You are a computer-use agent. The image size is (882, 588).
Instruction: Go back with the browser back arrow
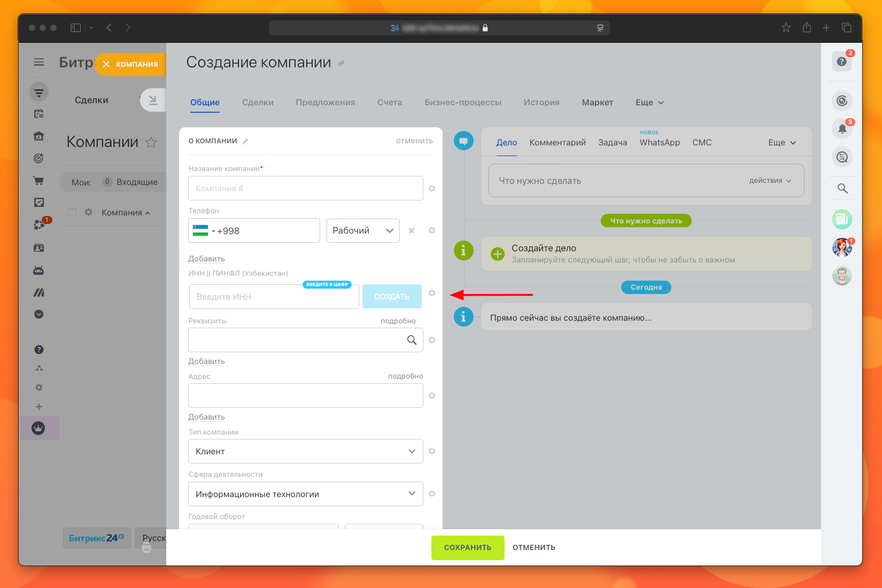click(x=109, y=27)
